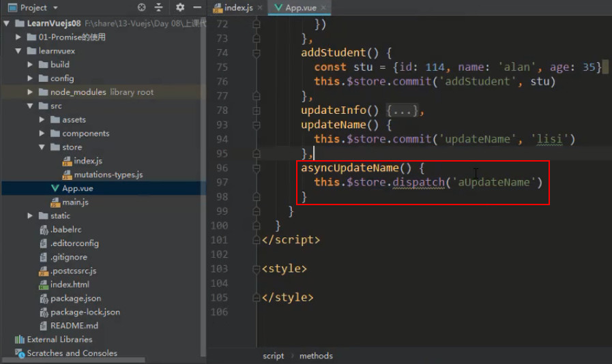This screenshot has width=612, height=364.
Task: Collapse the learnvuex folder
Action: pyautogui.click(x=18, y=50)
